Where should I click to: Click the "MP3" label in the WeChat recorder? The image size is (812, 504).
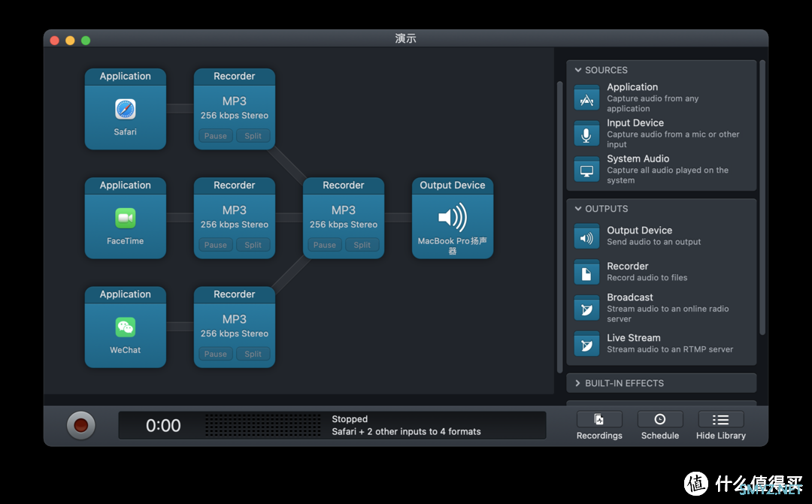pyautogui.click(x=235, y=319)
